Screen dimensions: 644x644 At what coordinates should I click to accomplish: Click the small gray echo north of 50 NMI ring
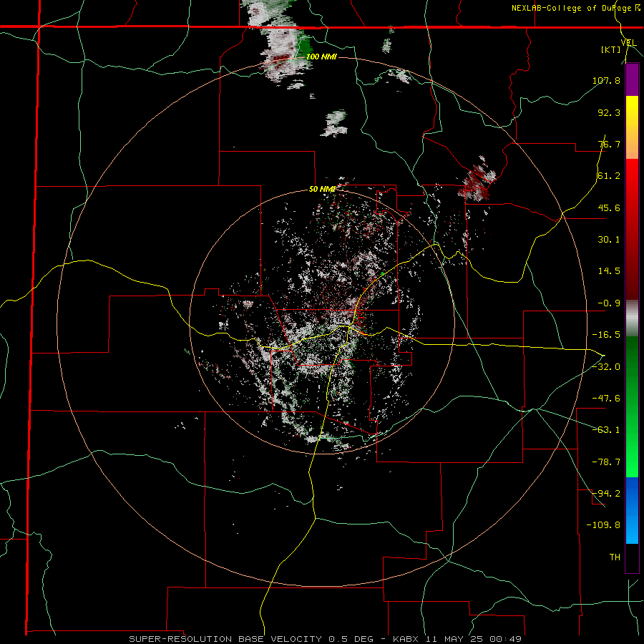coord(335,124)
